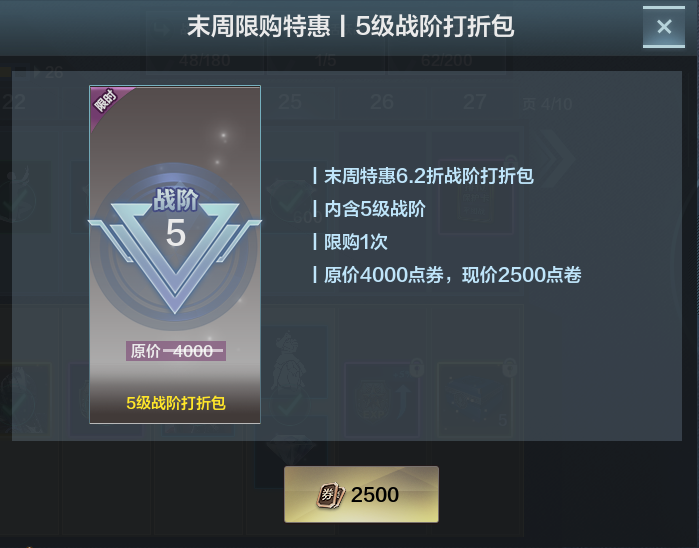Viewport: 699px width, 548px height.
Task: Select the dimmed level 27 column header
Action: click(474, 102)
